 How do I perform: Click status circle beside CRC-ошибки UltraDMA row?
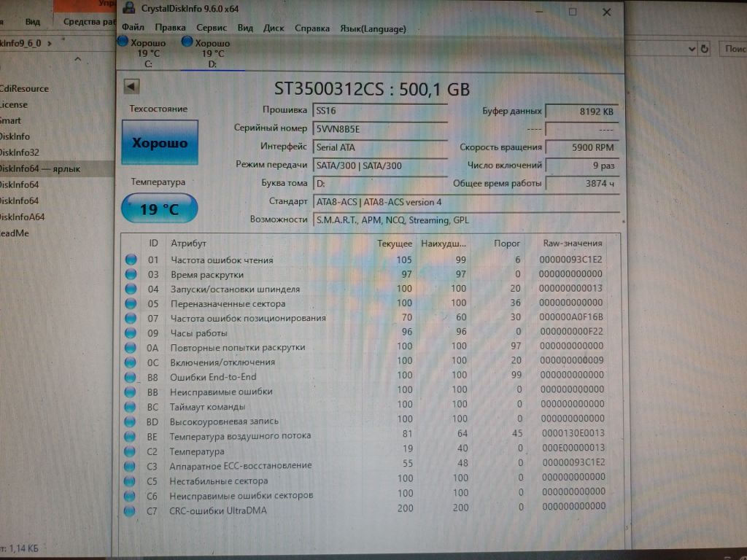130,510
